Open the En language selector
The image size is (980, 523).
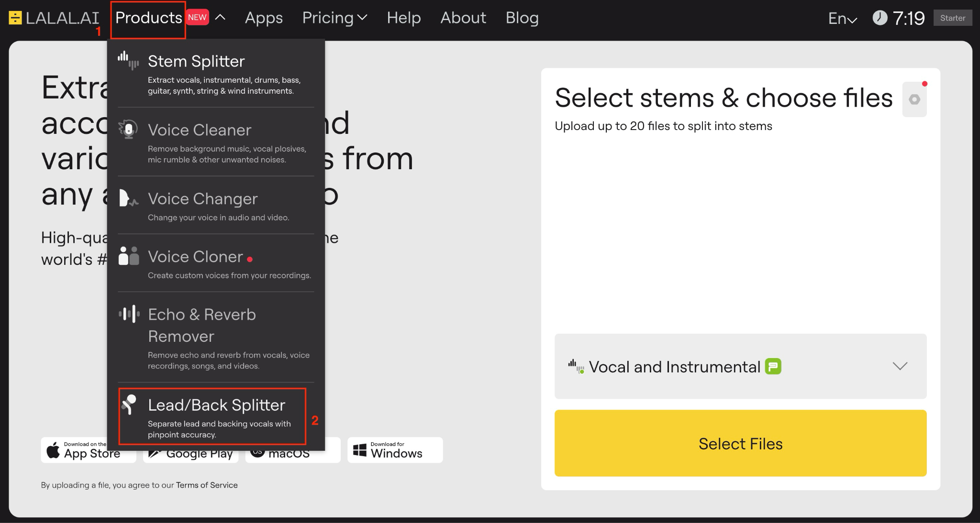(843, 18)
